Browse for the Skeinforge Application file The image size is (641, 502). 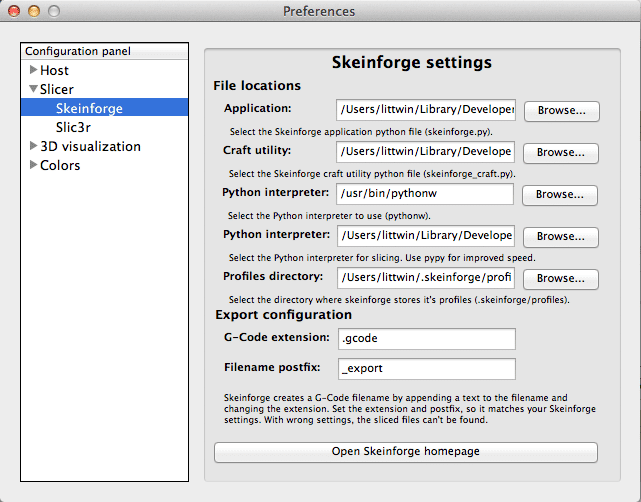(x=562, y=111)
